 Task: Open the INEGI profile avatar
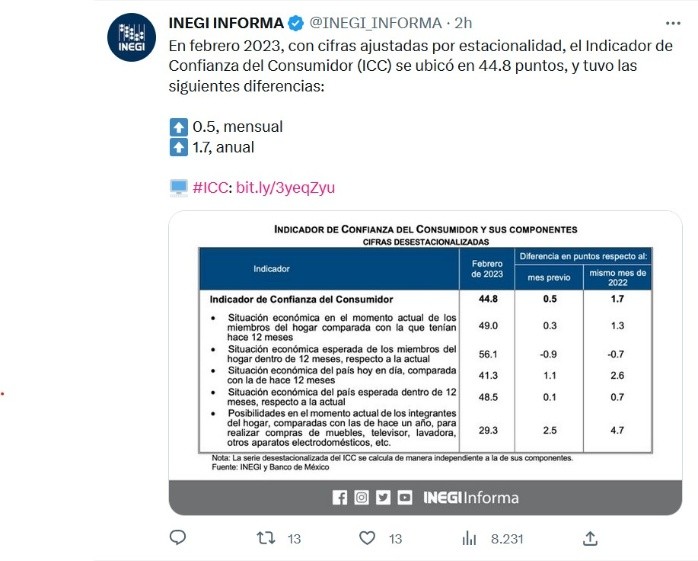point(132,38)
